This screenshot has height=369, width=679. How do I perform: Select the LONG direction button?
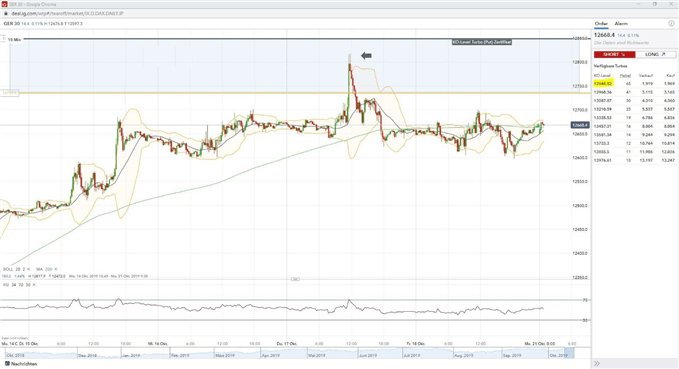coord(655,55)
